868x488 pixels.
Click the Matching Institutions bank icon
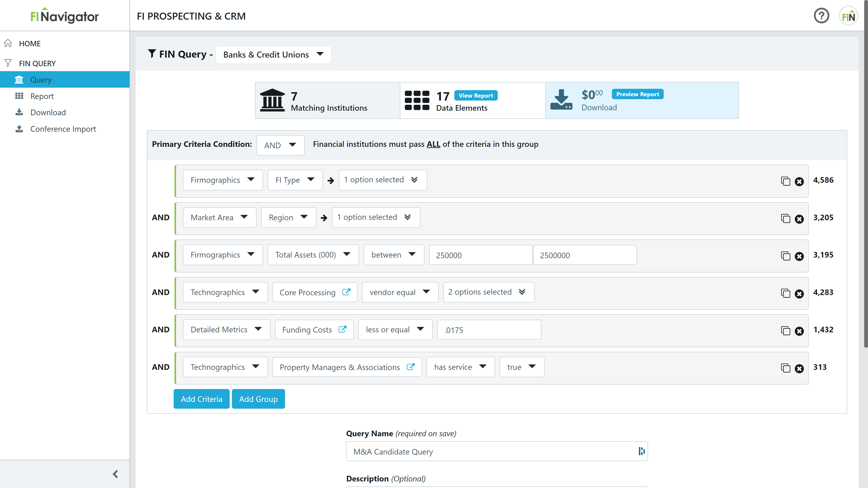pyautogui.click(x=272, y=100)
